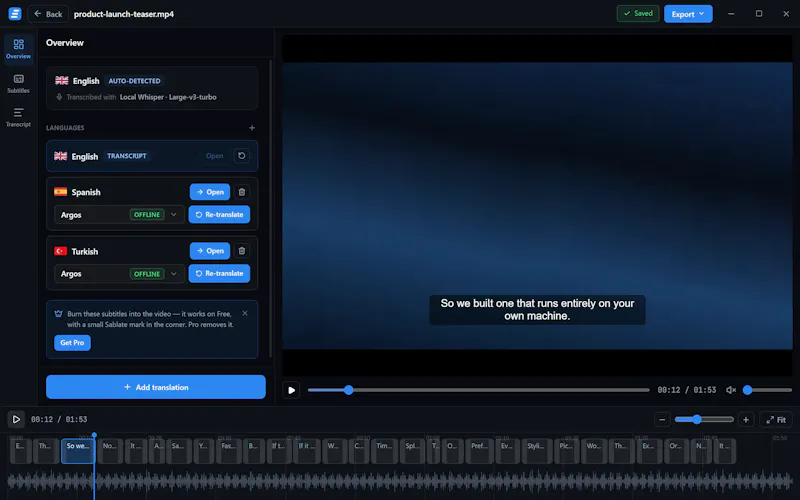The height and width of the screenshot is (500, 800).
Task: Maximize the application window
Action: 759,14
